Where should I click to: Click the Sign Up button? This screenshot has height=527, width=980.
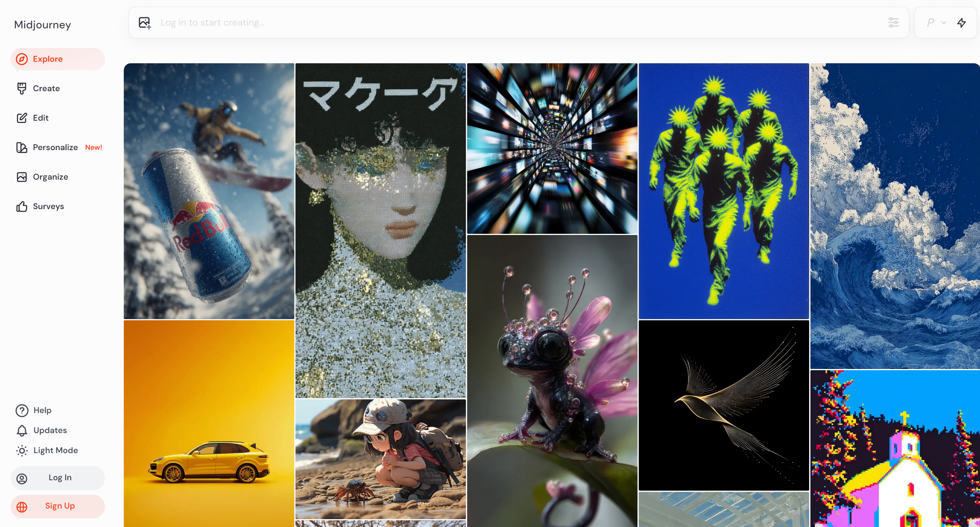coord(58,506)
